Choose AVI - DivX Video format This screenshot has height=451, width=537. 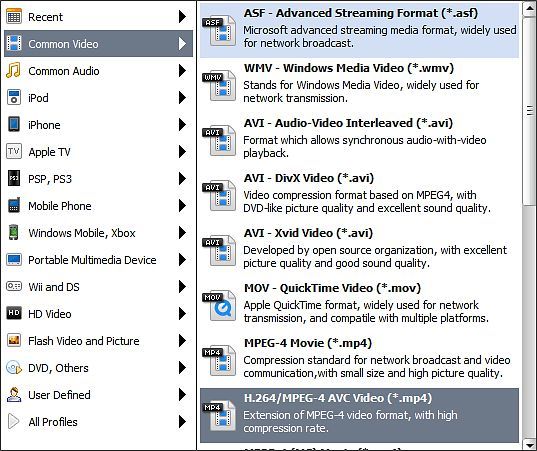[359, 195]
